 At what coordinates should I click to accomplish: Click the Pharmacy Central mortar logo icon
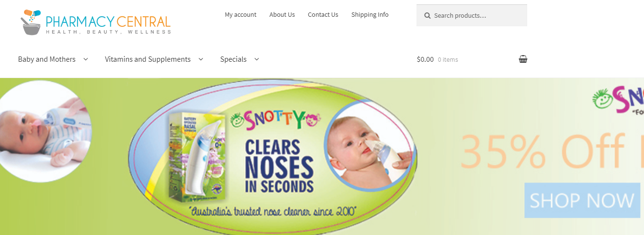pos(32,22)
